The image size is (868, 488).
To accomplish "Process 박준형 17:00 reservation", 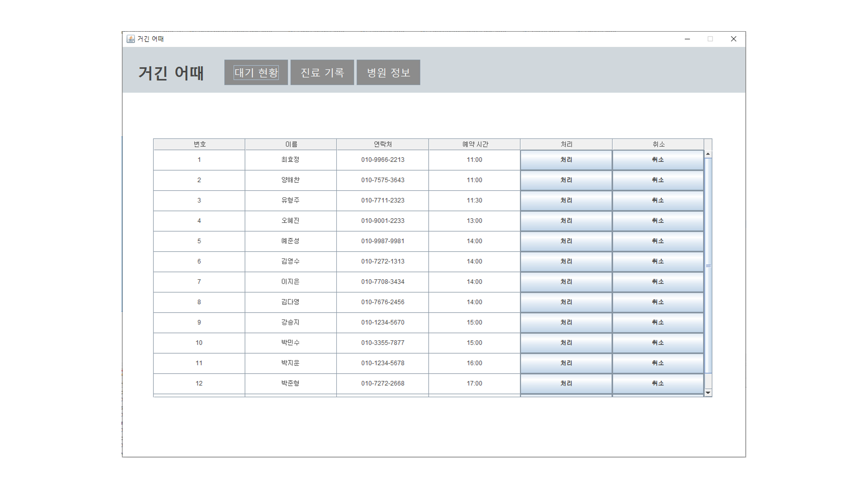I will click(x=566, y=384).
